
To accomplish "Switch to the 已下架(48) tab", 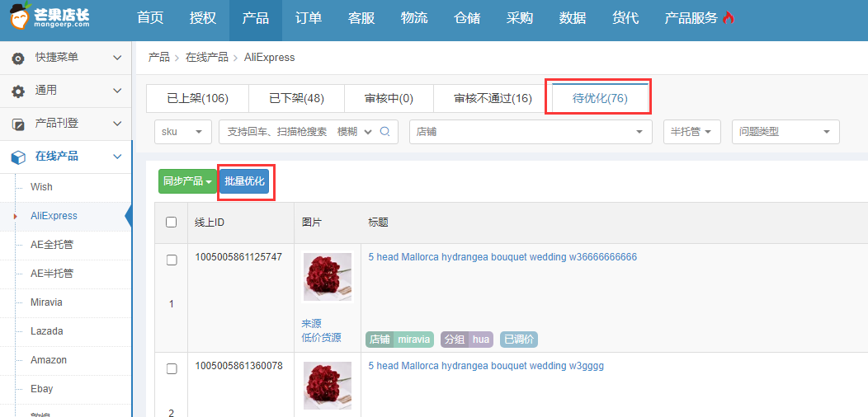I will coord(297,99).
